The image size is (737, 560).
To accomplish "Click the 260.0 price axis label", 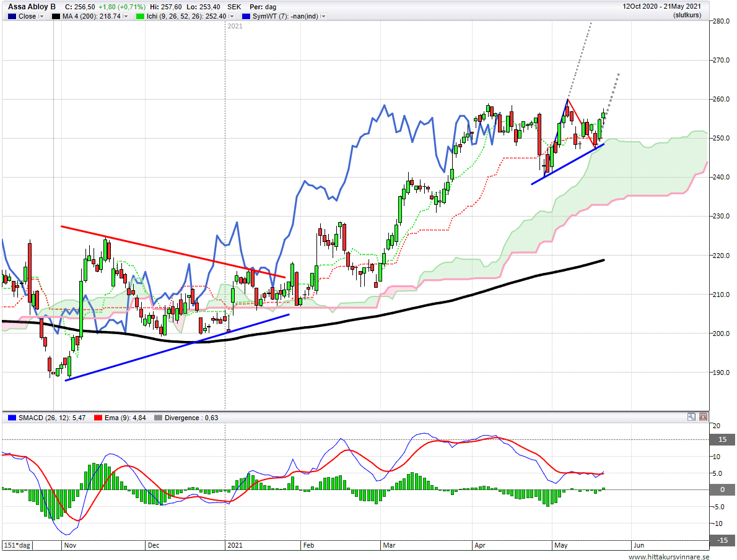I will click(x=721, y=99).
